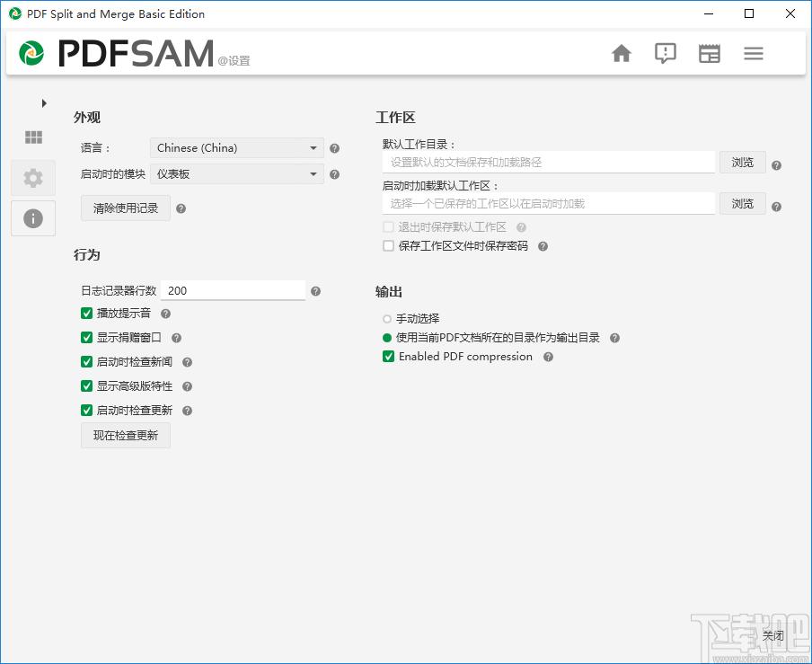
Task: Show help icon beside 启动时检查新闻
Action: click(188, 362)
